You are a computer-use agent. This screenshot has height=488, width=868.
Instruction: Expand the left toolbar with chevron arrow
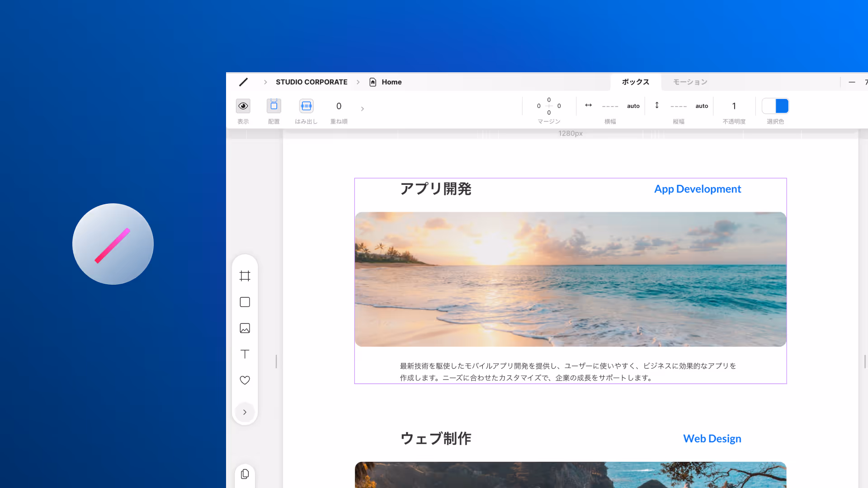[x=245, y=412]
